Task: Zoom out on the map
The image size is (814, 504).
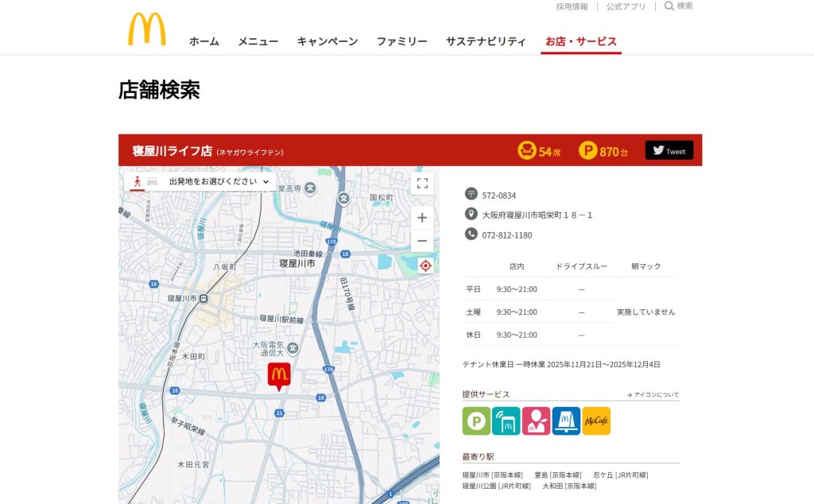Action: (x=422, y=241)
